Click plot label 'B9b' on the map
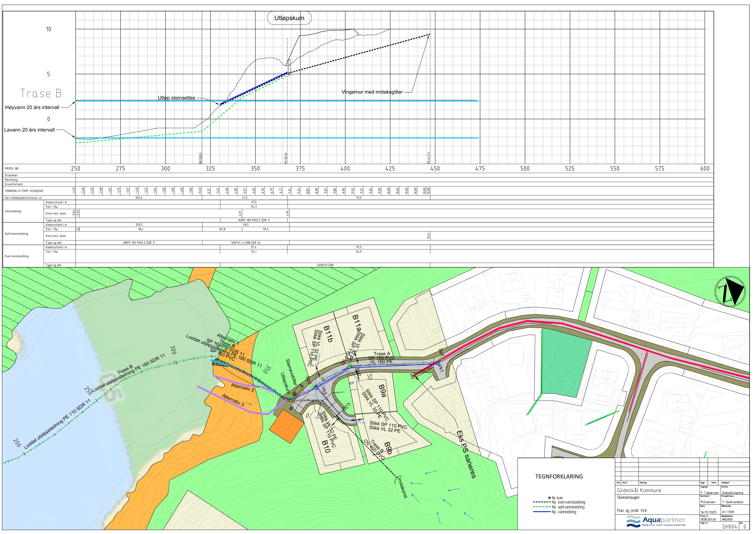This screenshot has width=756, height=534. coord(388,448)
